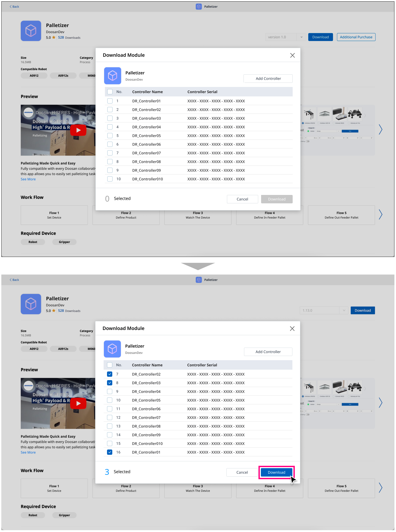Click the gold star rating icon on the Additional Purchase page

click(54, 38)
